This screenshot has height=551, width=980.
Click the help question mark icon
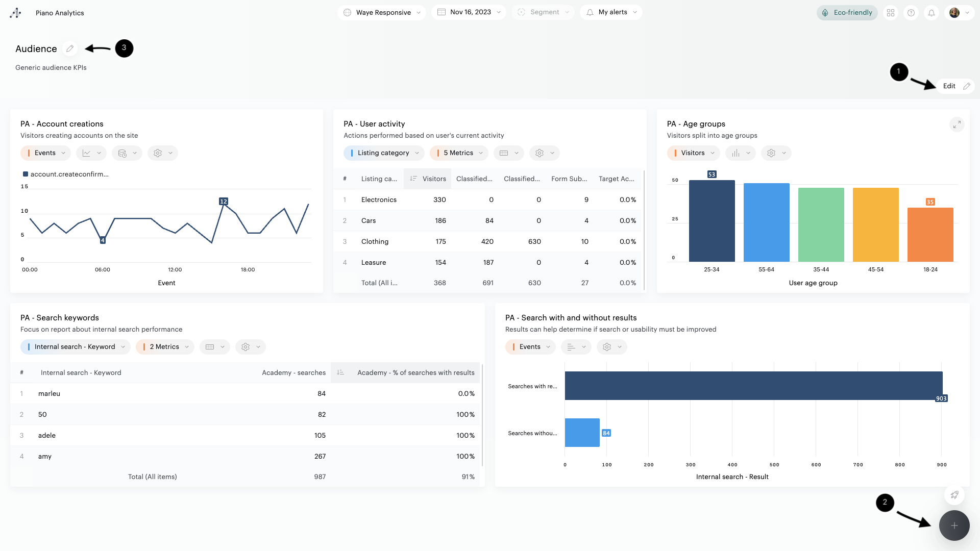click(x=911, y=13)
